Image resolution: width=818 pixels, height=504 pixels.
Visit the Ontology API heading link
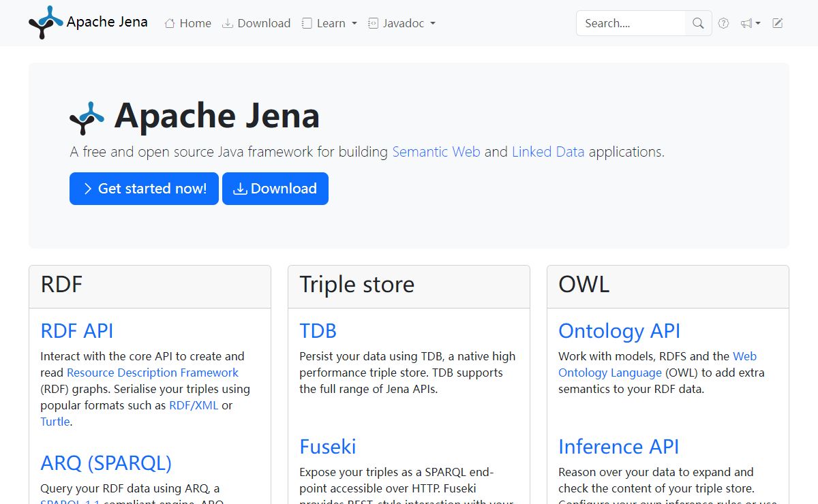[x=619, y=331]
